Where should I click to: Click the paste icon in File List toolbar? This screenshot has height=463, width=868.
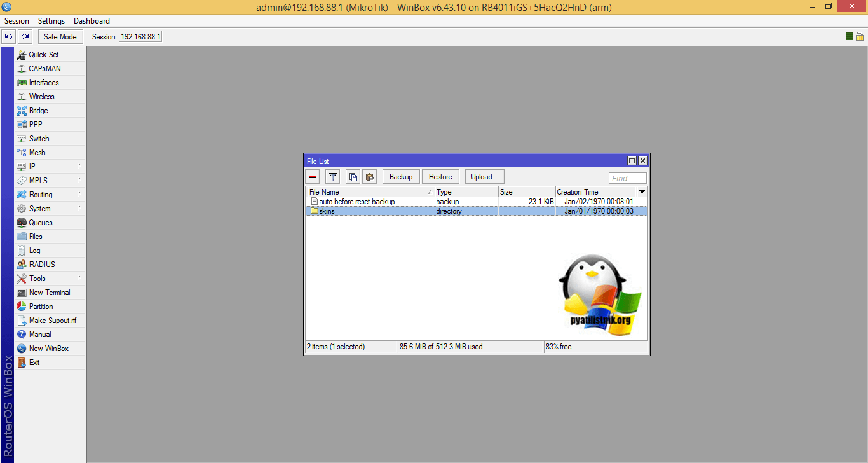coord(370,177)
